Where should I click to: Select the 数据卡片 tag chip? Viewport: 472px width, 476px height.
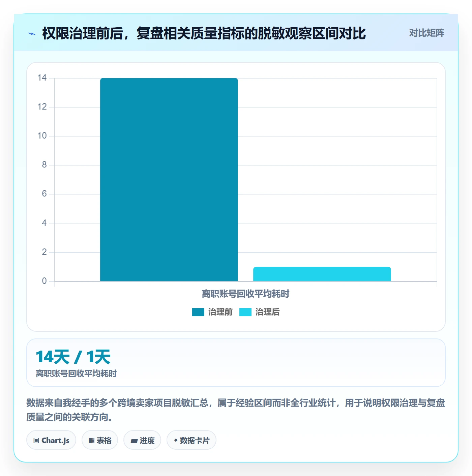point(191,440)
